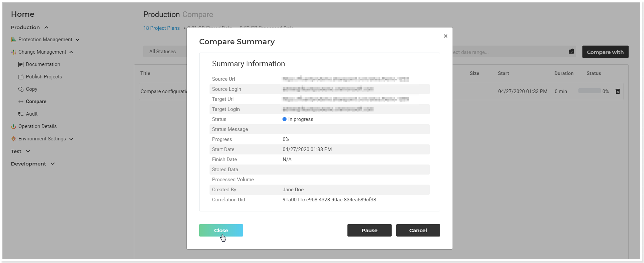Select Copy in the sidebar
This screenshot has height=263, width=644.
tap(31, 89)
